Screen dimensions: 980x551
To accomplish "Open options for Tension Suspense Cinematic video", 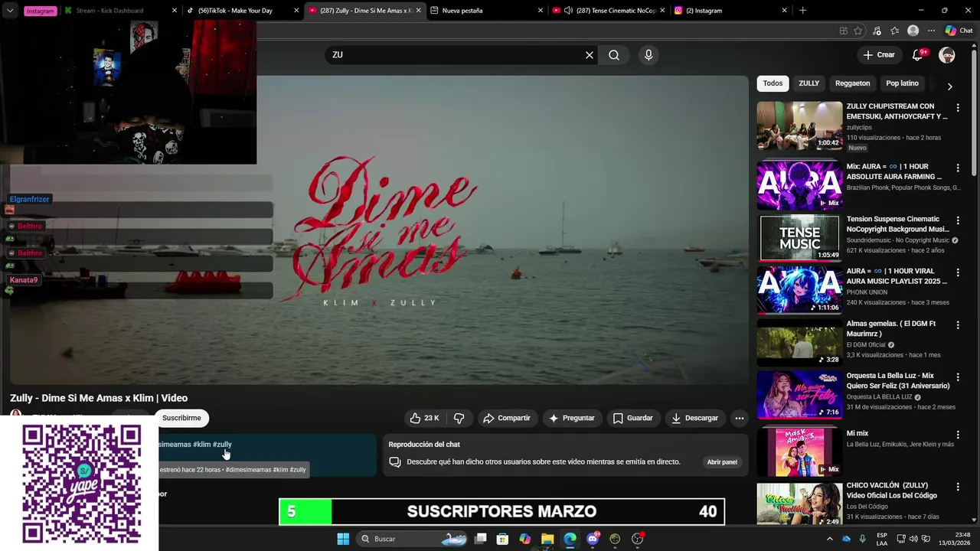I will (958, 220).
